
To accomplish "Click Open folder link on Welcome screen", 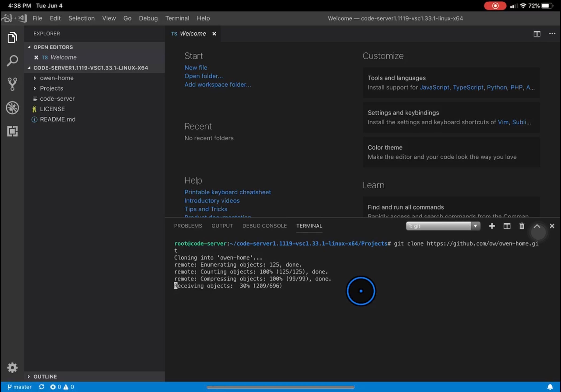I will click(203, 76).
